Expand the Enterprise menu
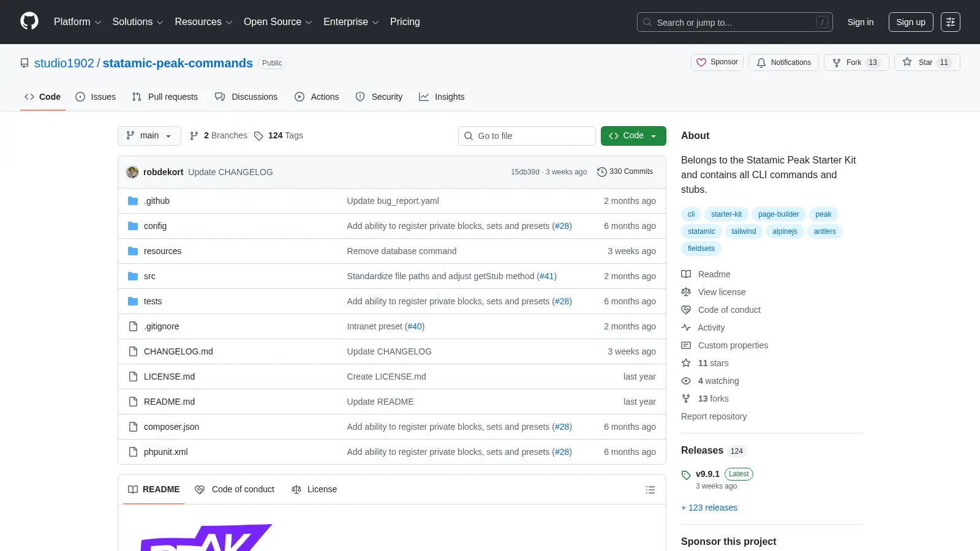 click(x=351, y=22)
